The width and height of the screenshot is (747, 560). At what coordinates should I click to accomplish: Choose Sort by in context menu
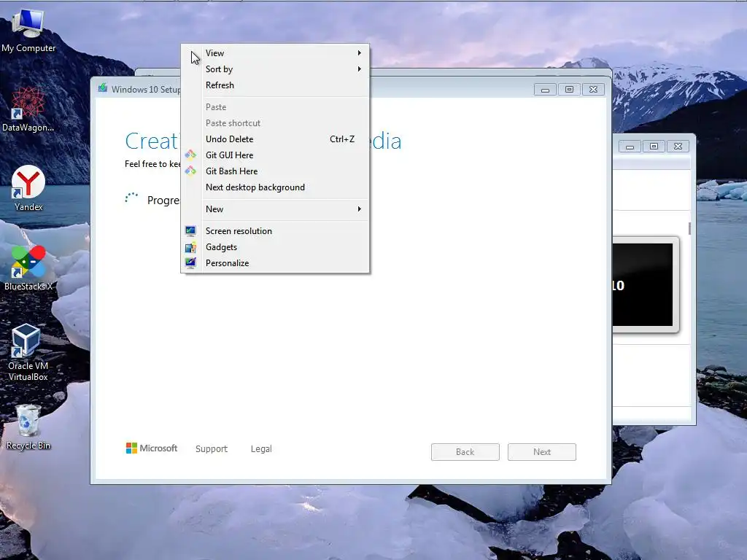[275, 69]
